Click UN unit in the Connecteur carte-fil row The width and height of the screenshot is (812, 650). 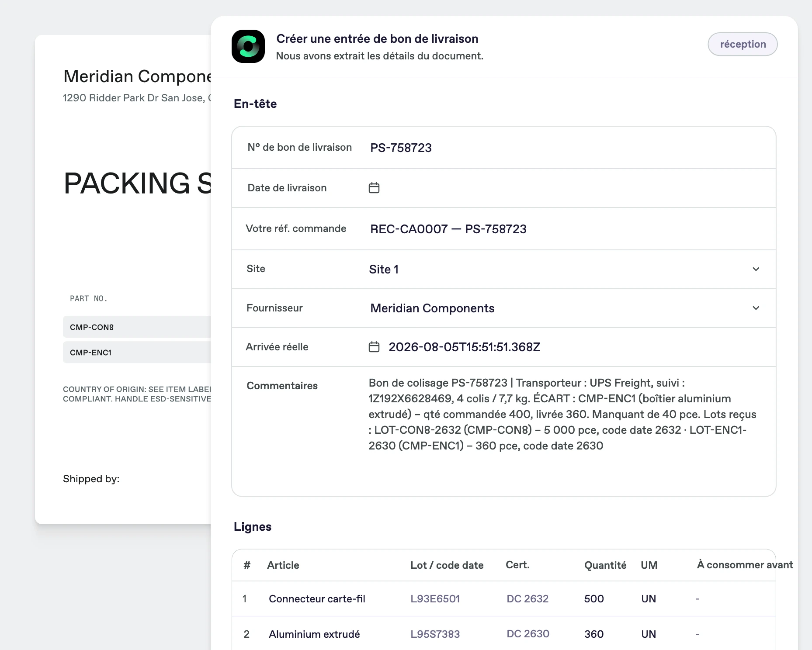click(649, 598)
